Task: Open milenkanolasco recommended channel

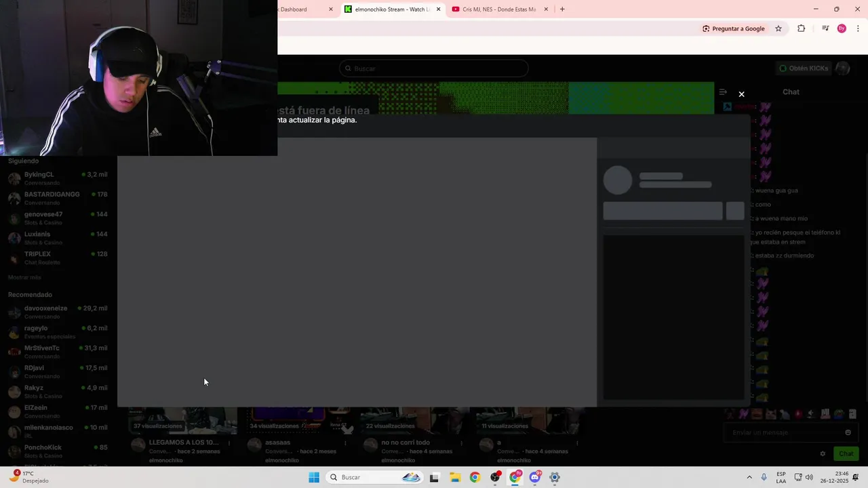Action: coord(58,431)
